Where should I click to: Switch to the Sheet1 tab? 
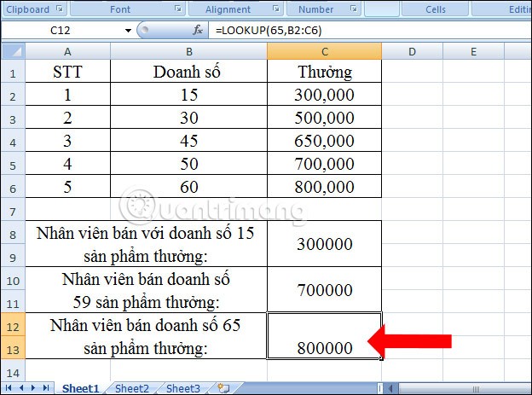(x=80, y=388)
